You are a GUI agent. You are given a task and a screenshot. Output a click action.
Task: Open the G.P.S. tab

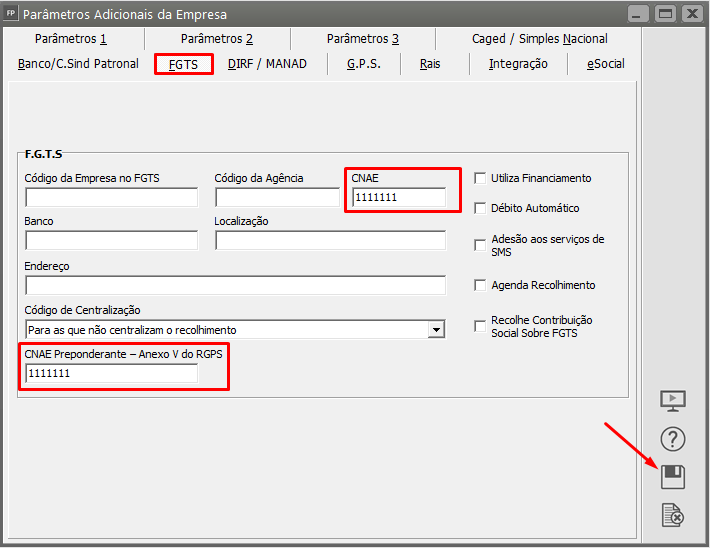[x=364, y=64]
